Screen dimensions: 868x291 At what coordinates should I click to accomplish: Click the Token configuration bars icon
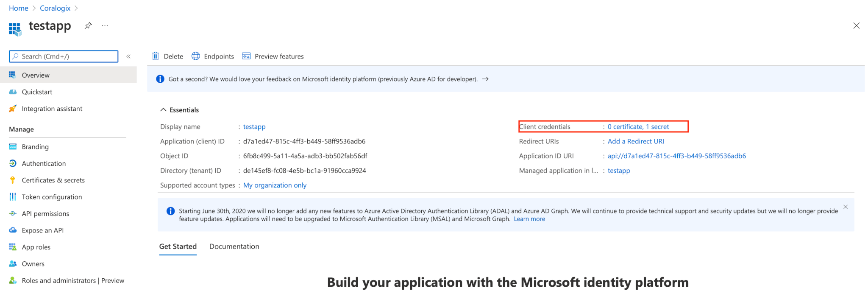coord(13,197)
